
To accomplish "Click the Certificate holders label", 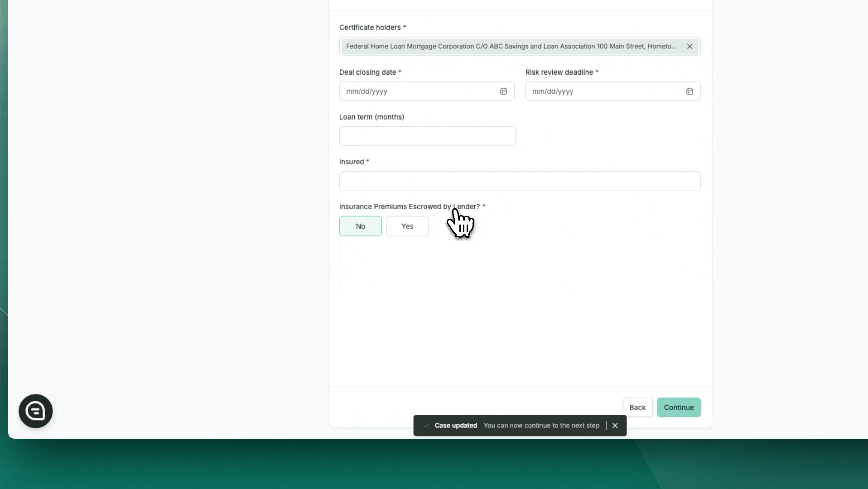I will (x=370, y=28).
